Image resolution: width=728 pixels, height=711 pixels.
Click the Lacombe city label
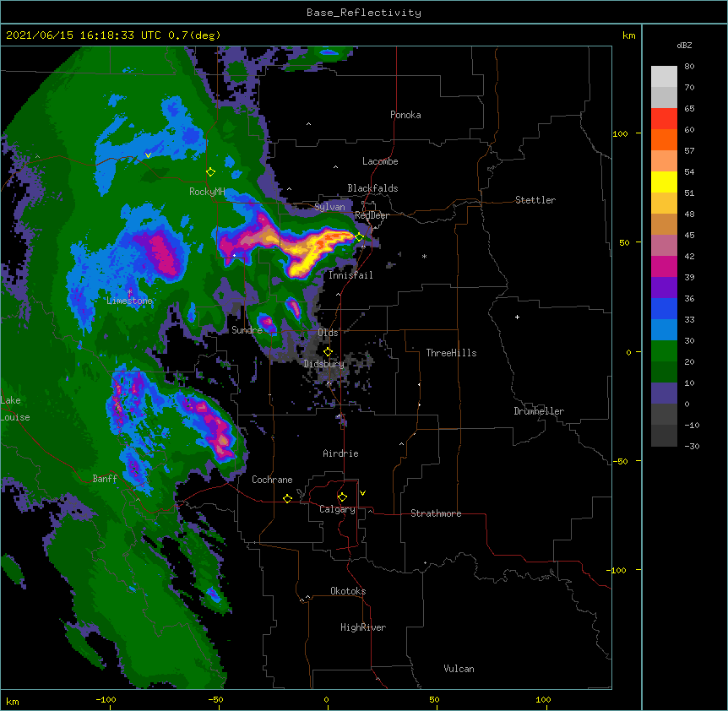pos(380,161)
